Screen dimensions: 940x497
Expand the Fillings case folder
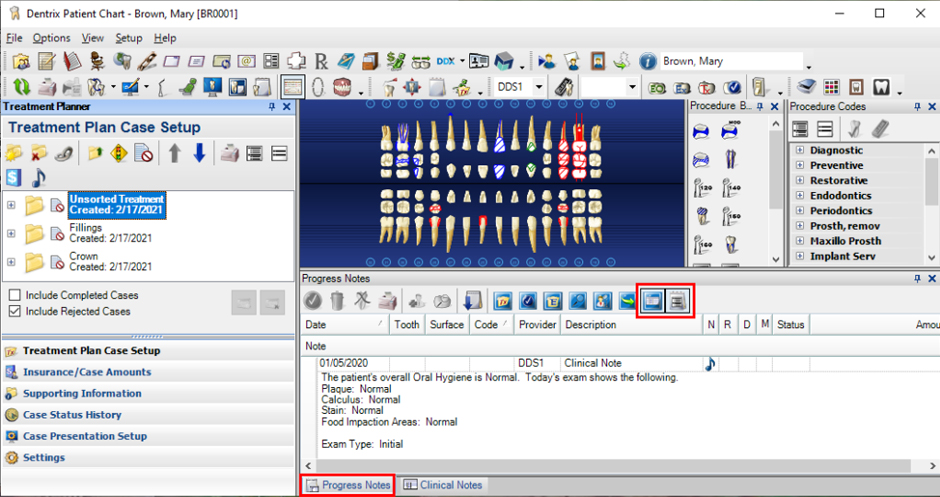[x=11, y=233]
